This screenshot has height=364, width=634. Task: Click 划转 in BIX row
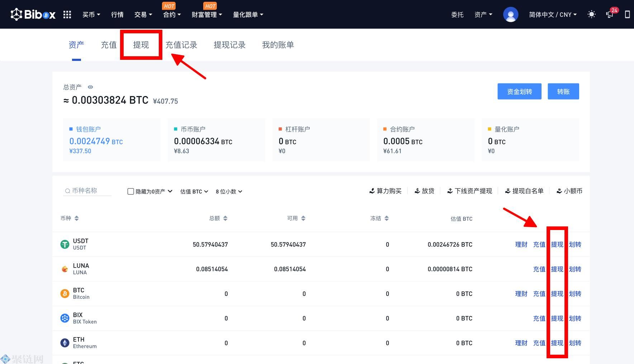575,318
